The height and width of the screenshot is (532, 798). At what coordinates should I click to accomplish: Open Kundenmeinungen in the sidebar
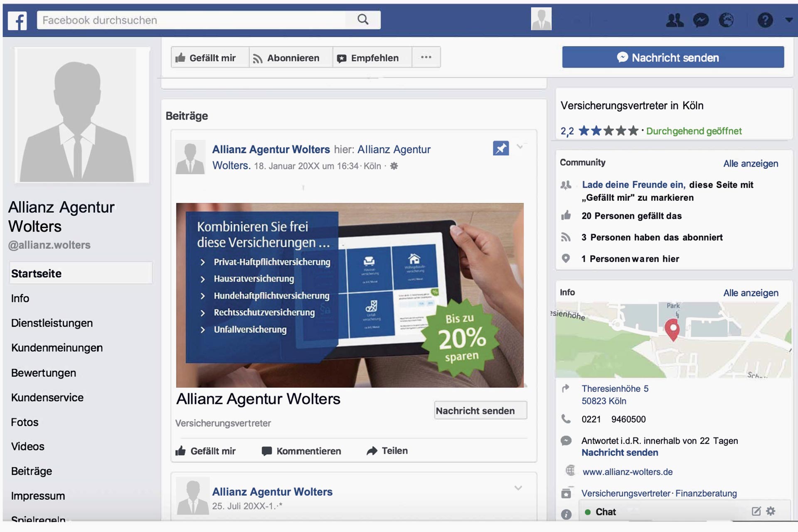[x=57, y=348]
